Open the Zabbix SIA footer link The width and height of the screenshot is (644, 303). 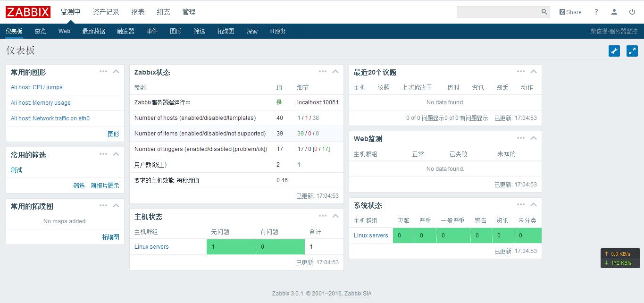(358, 294)
